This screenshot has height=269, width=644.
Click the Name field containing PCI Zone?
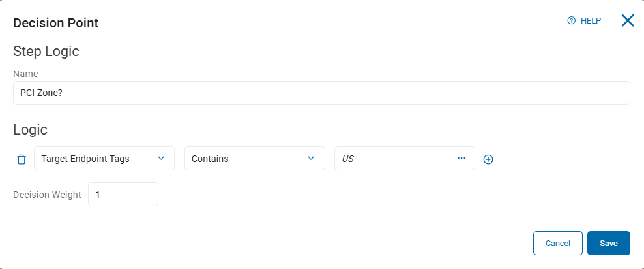[321, 93]
